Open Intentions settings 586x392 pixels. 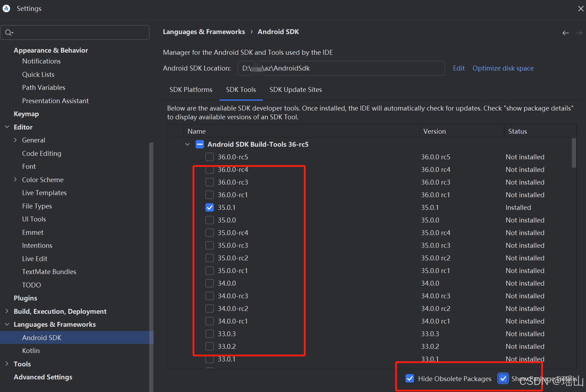coord(37,245)
